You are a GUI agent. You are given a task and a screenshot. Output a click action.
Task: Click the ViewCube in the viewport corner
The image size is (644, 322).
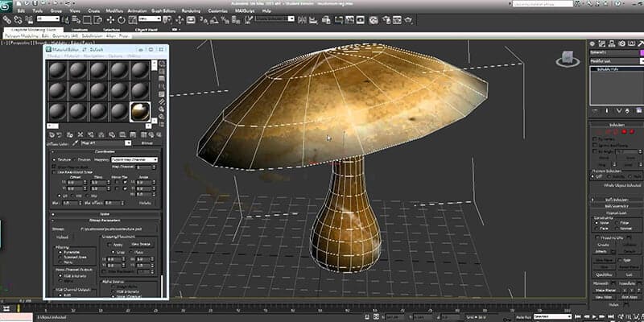(x=567, y=56)
